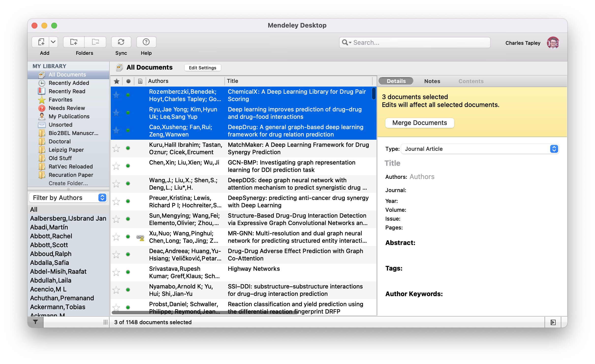595x364 pixels.
Task: Toggle the star on MatchMaker paper
Action: 117,148
